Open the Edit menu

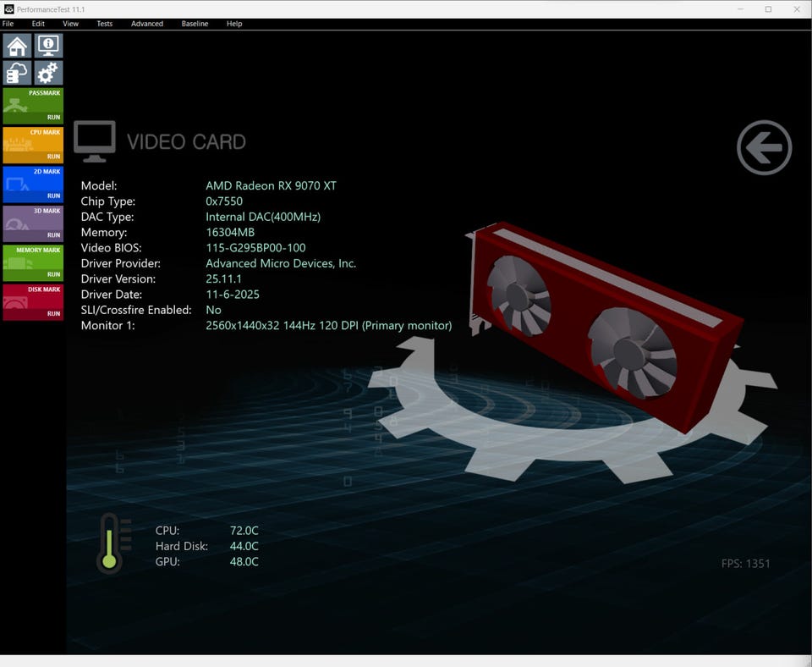(x=38, y=24)
